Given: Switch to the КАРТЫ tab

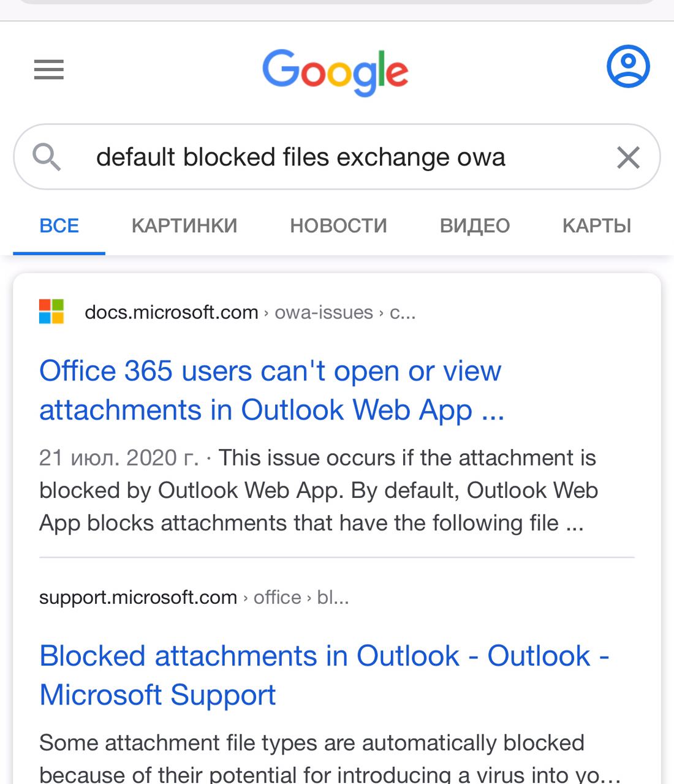Looking at the screenshot, I should point(597,226).
